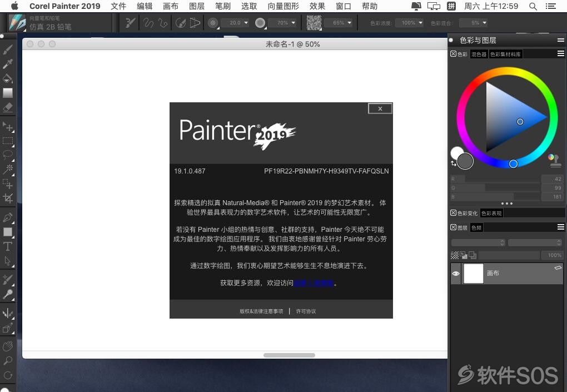Toggle the pick up underlying color icon
The height and width of the screenshot is (392, 567).
coord(464,255)
